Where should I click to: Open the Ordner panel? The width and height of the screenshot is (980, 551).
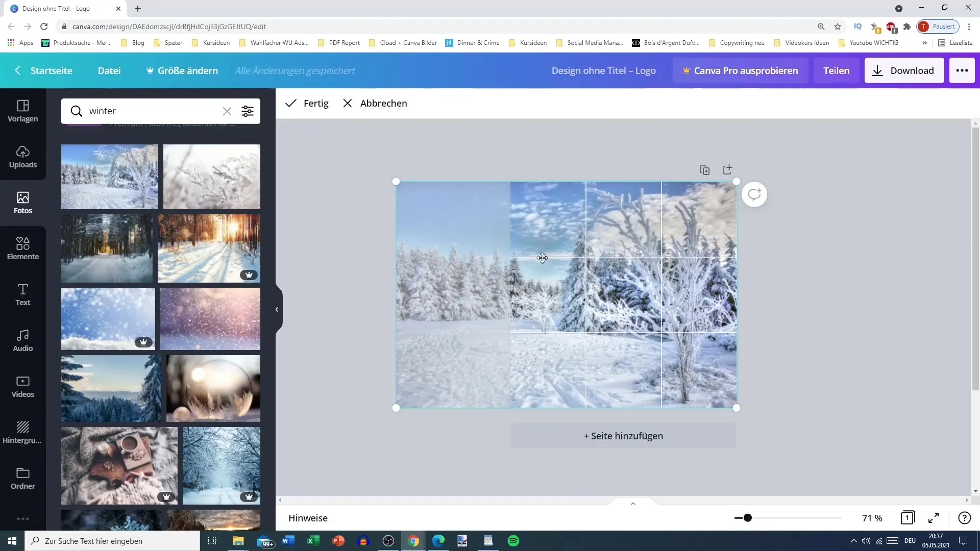pyautogui.click(x=23, y=479)
